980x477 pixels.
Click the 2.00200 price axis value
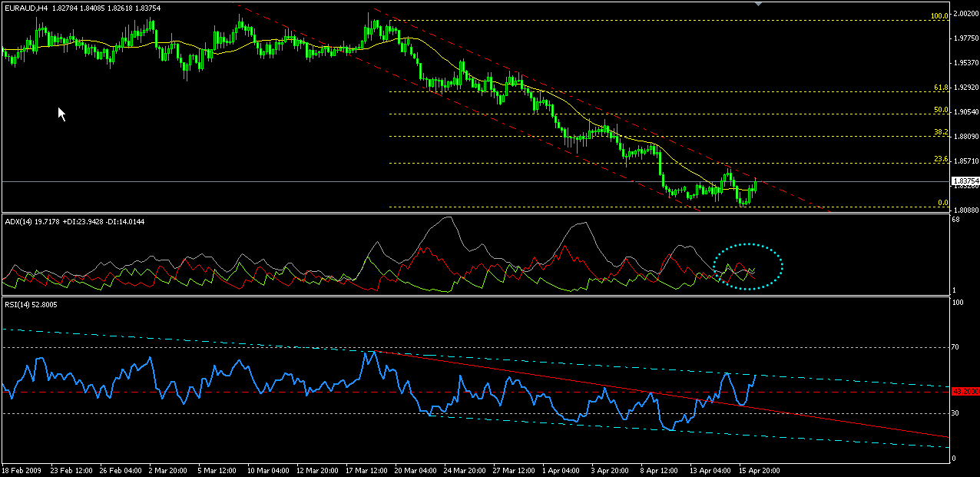(965, 15)
